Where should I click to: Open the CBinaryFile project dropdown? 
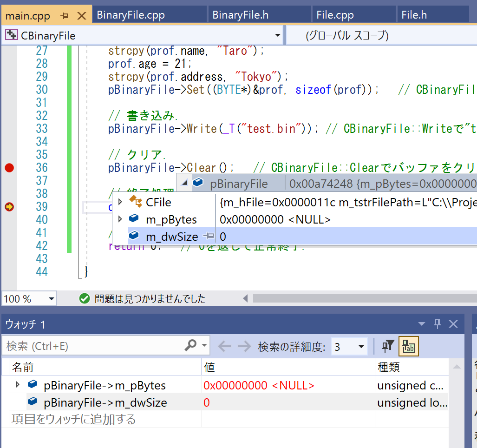(277, 35)
